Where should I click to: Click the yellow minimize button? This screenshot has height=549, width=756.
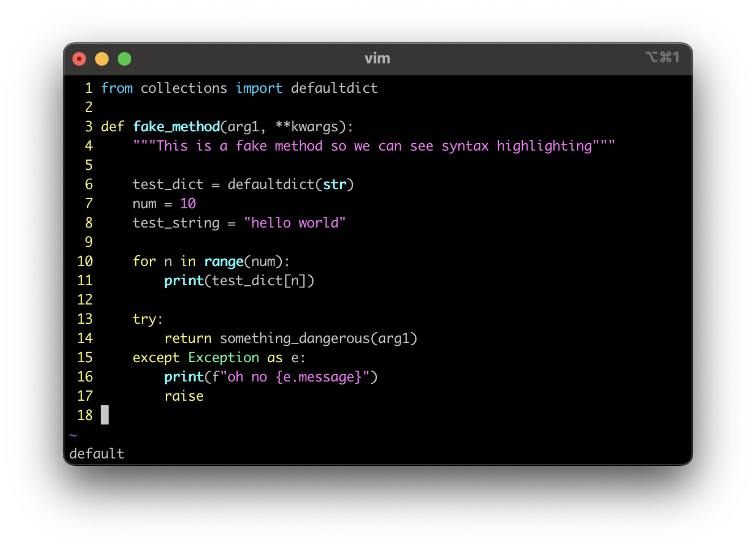pyautogui.click(x=102, y=58)
